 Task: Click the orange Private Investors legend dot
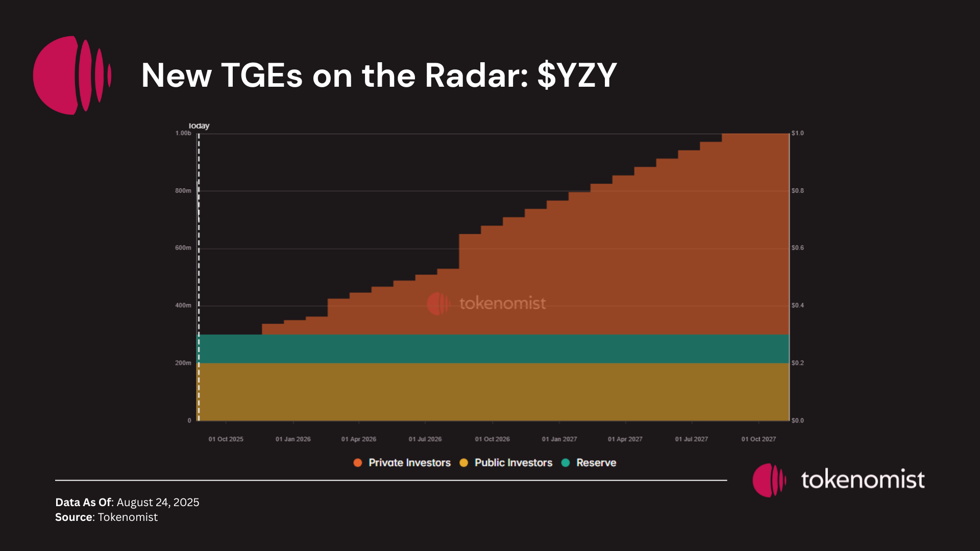tap(358, 463)
